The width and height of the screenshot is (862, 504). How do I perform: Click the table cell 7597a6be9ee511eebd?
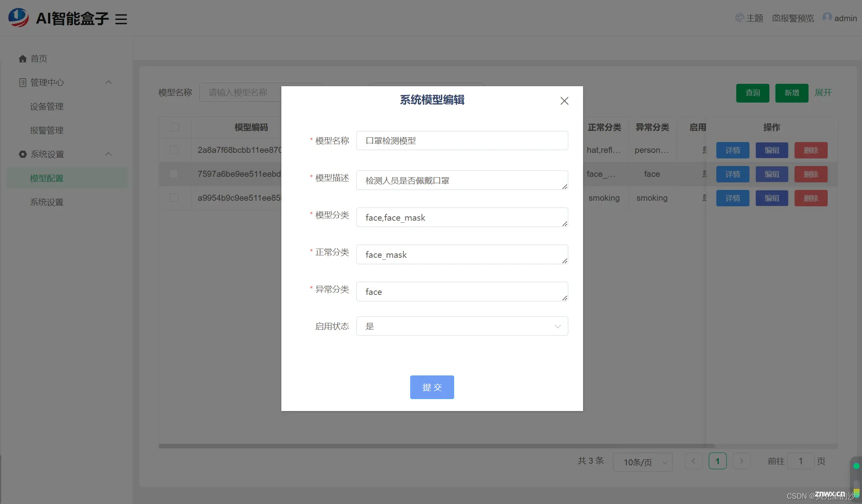(239, 174)
